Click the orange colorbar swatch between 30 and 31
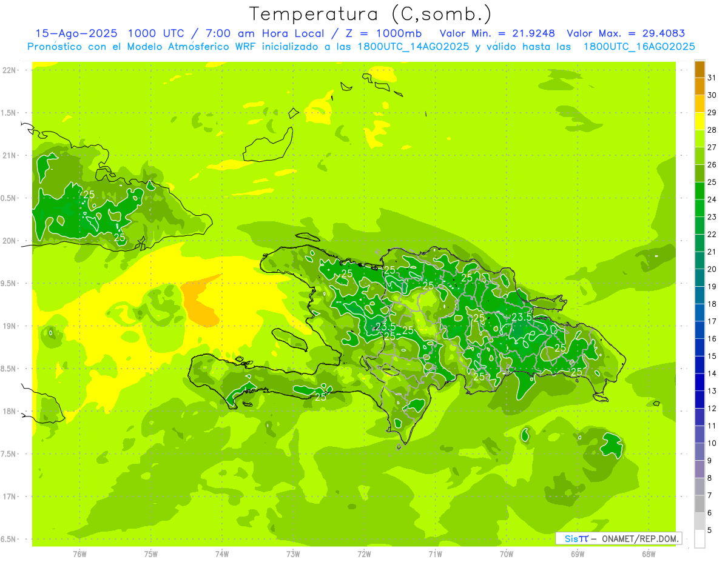The image size is (728, 562). 699,87
